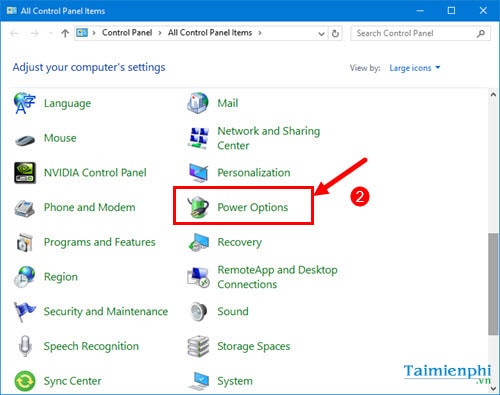Open the Mail icon
500x395 pixels.
click(198, 103)
